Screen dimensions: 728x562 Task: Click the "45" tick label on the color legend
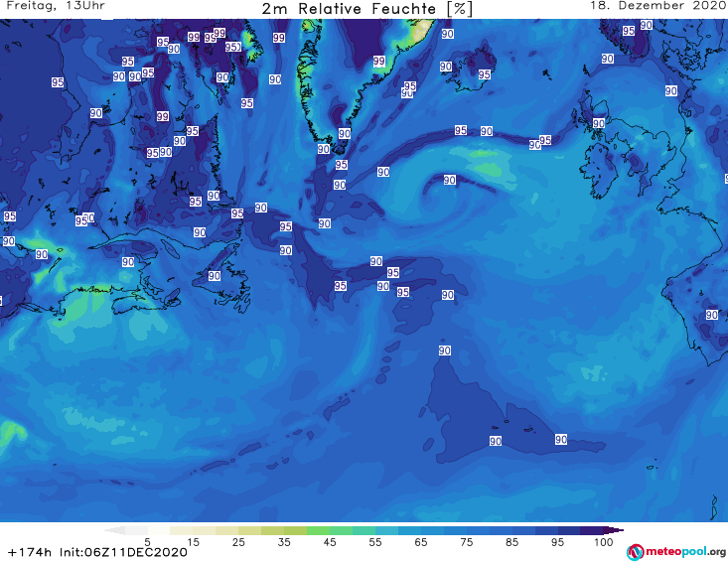[330, 541]
